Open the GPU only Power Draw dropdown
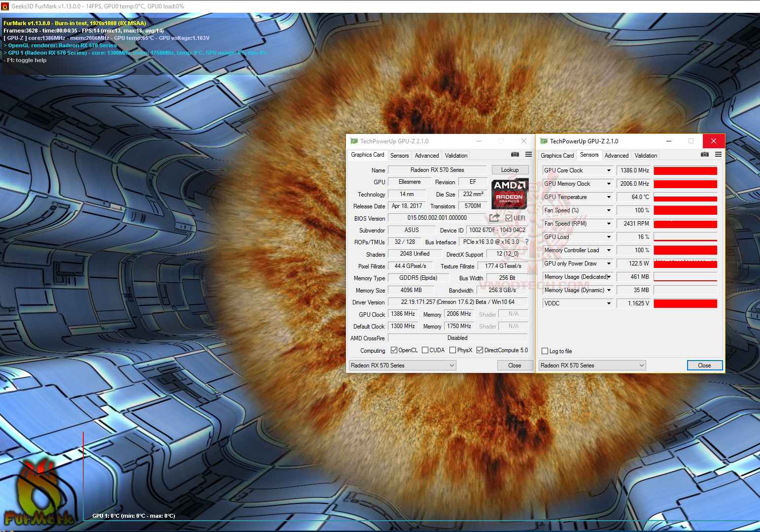The width and height of the screenshot is (760, 532). 609,264
